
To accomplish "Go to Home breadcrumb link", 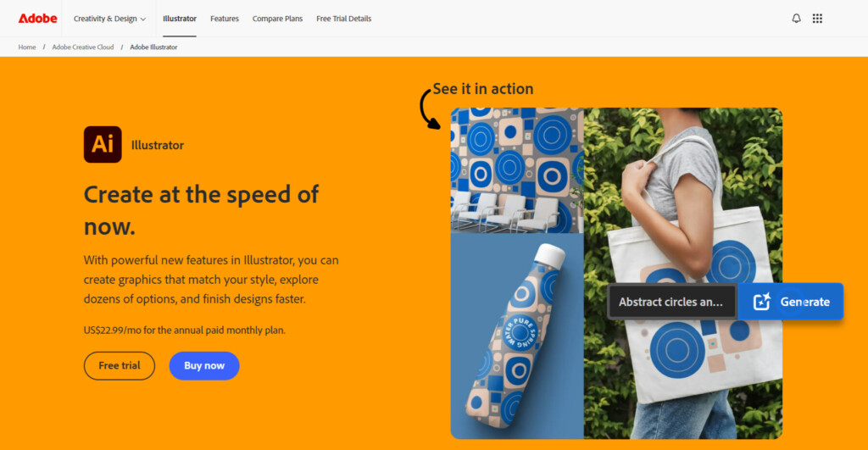I will coord(26,47).
